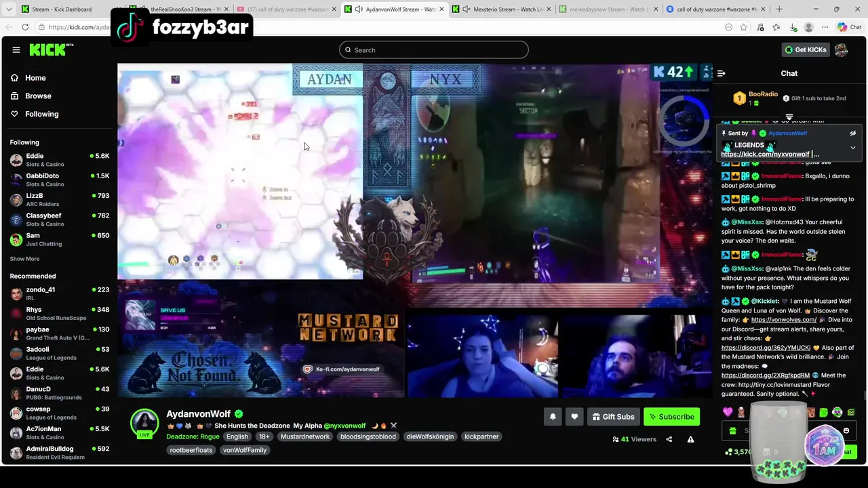Open paybae recommended channel

(x=60, y=333)
